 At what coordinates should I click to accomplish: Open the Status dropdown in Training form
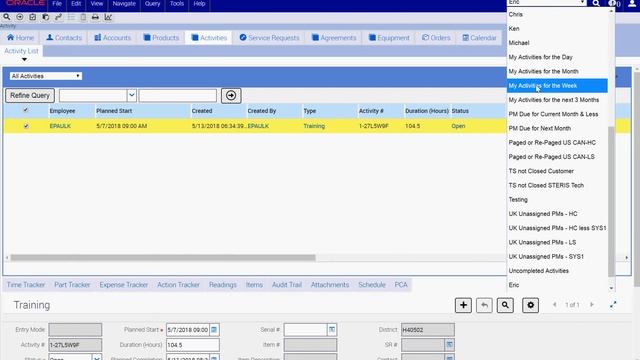(x=97, y=358)
